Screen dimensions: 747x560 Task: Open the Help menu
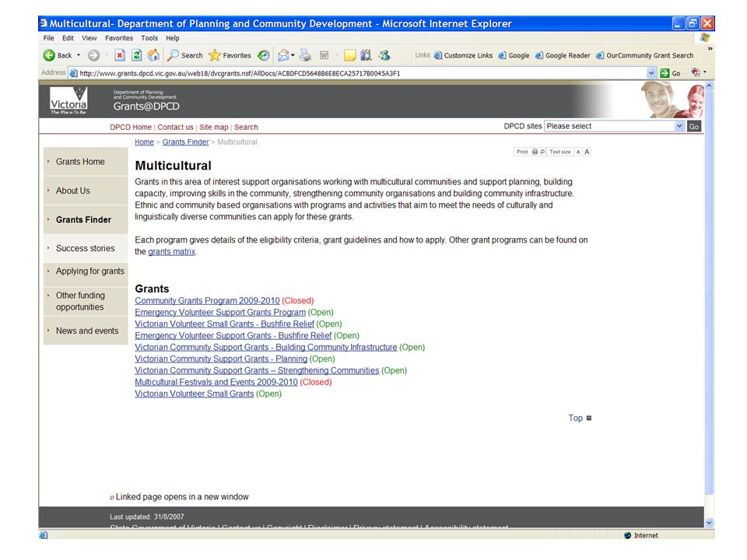tap(173, 38)
